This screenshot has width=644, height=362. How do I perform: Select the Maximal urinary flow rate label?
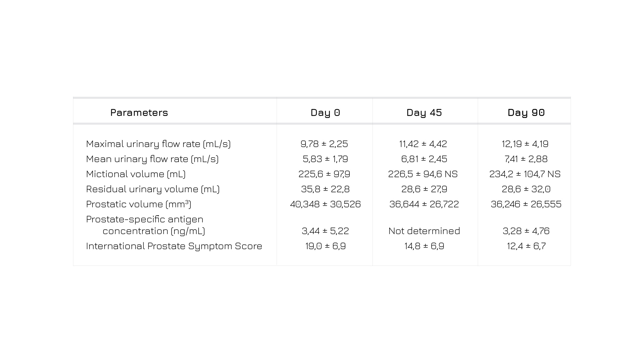tap(158, 144)
